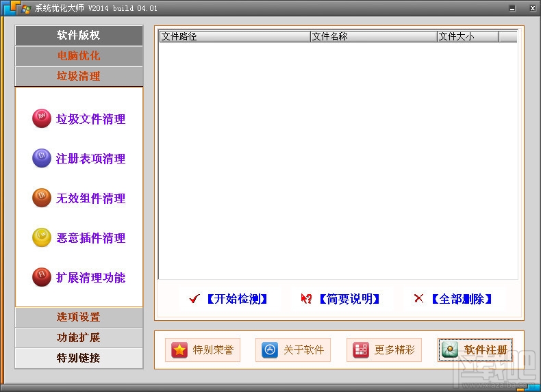
Task: Click the application icon in title bar
Action: [x=25, y=9]
